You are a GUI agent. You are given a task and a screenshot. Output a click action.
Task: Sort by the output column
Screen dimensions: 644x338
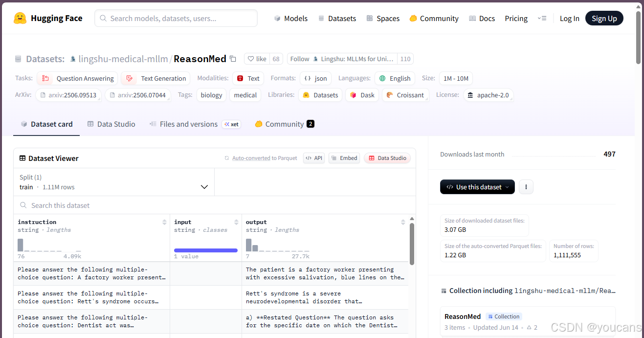(x=403, y=222)
